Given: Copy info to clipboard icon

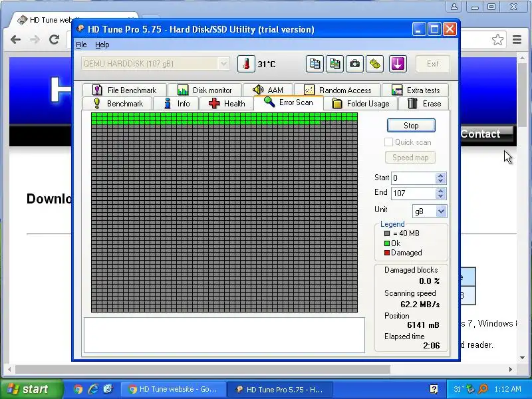Looking at the screenshot, I should (315, 64).
